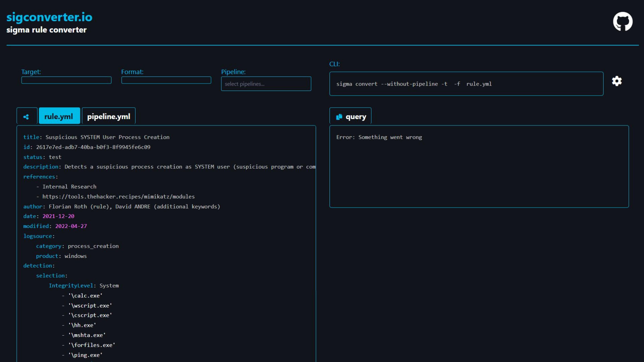This screenshot has height=362, width=644.
Task: Click the description line in the rule
Action: click(x=169, y=167)
